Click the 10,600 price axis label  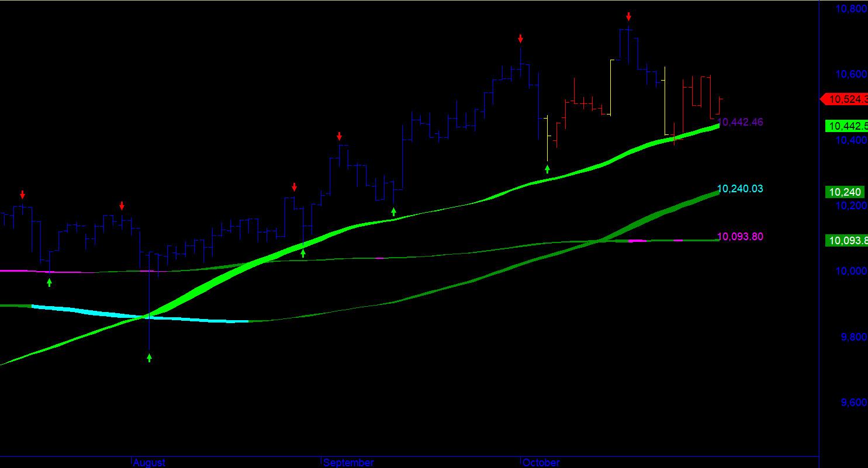pyautogui.click(x=852, y=74)
